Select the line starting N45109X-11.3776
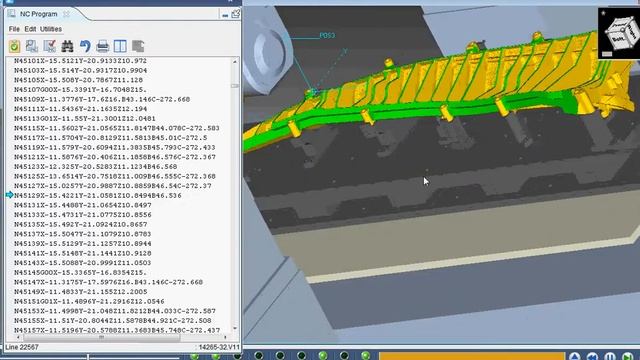Screen dimensions: 640x360 coord(102,99)
